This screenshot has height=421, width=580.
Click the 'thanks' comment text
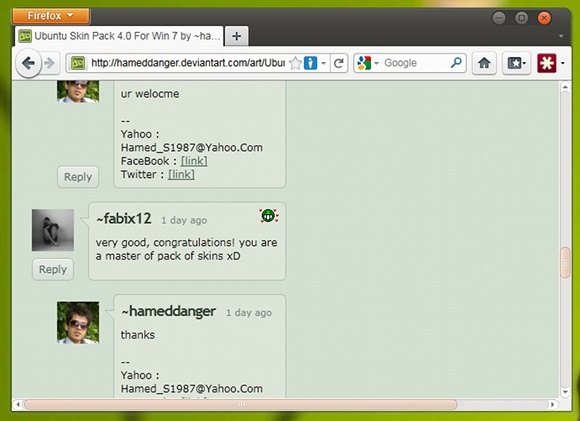pos(138,335)
